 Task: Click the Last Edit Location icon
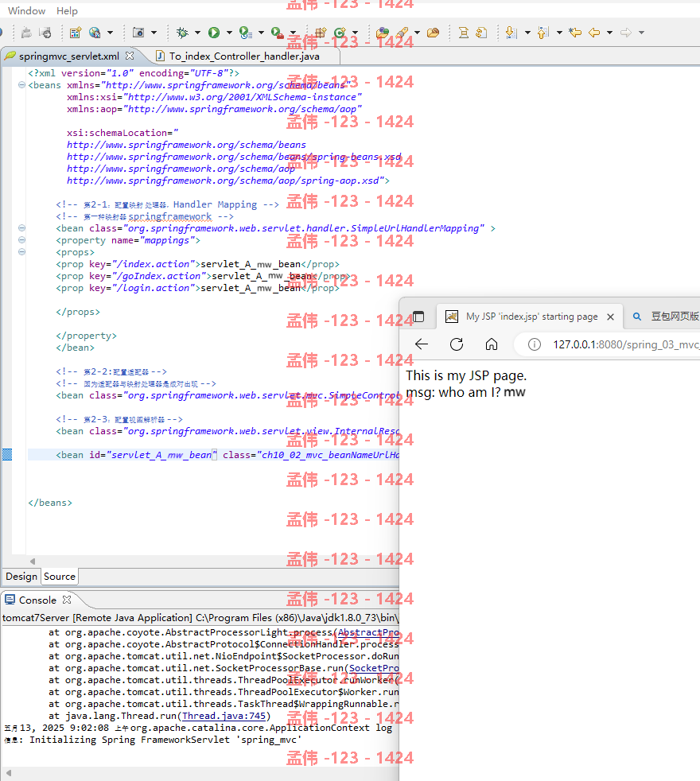575,33
